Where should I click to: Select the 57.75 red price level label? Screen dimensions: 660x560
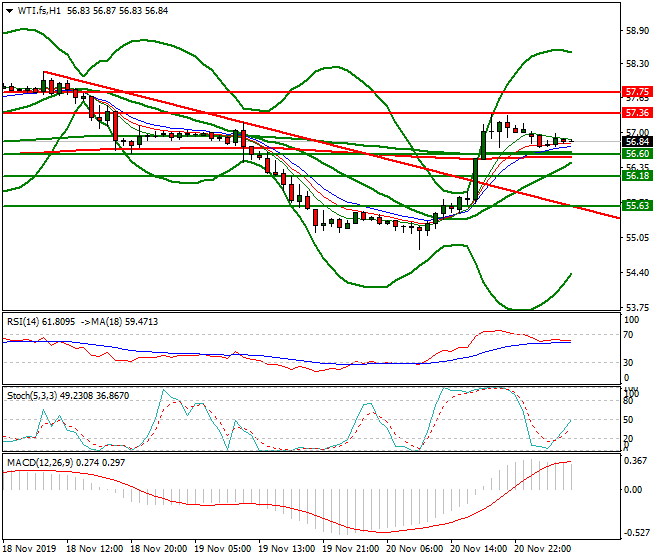click(637, 92)
